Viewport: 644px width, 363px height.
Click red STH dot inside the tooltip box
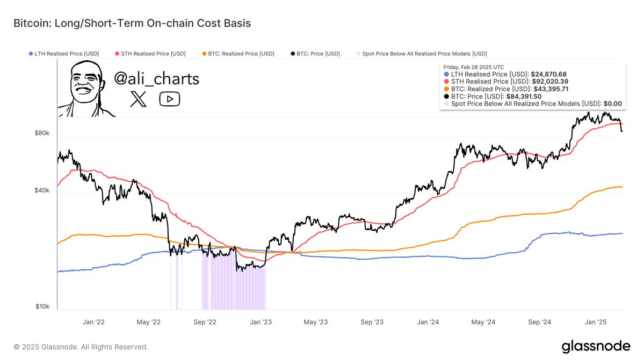(x=447, y=82)
